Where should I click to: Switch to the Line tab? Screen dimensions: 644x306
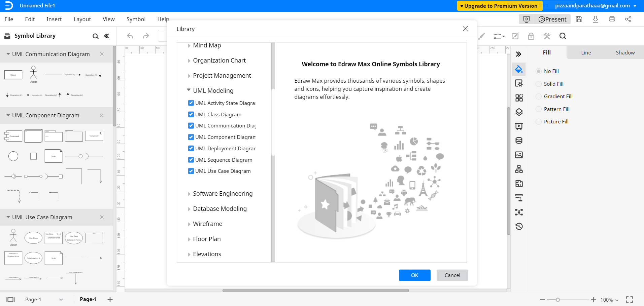[586, 52]
